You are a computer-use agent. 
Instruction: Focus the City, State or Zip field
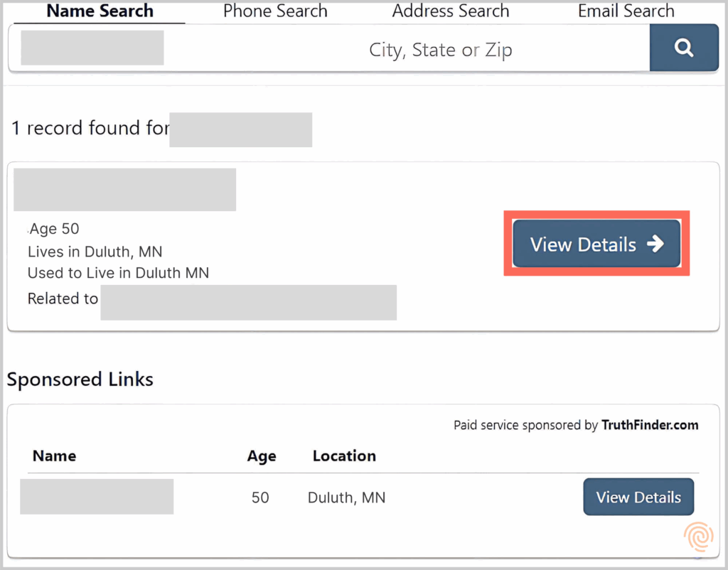coord(440,50)
